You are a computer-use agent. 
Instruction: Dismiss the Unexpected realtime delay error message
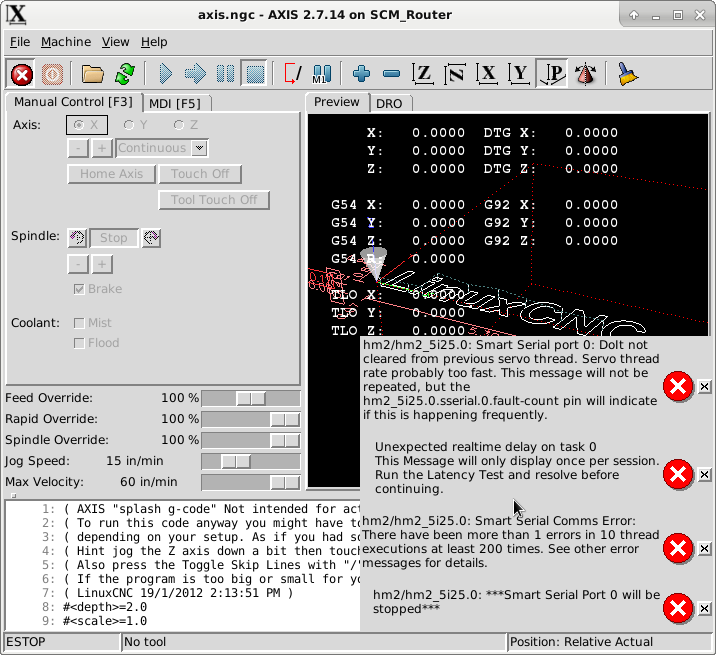(704, 474)
